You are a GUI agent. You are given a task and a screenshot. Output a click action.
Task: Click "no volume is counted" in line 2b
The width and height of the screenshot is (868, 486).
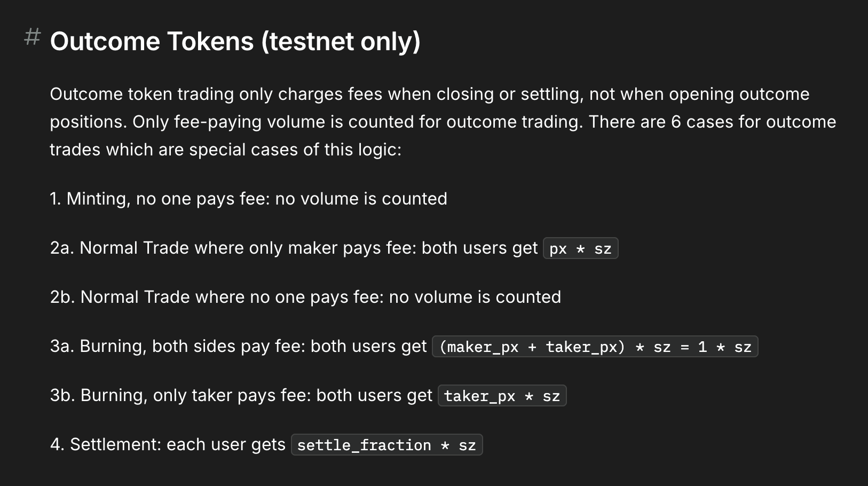[x=475, y=297]
